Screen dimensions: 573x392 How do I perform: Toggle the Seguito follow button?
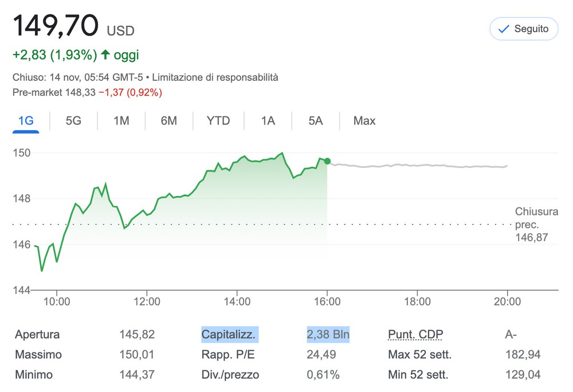[524, 29]
